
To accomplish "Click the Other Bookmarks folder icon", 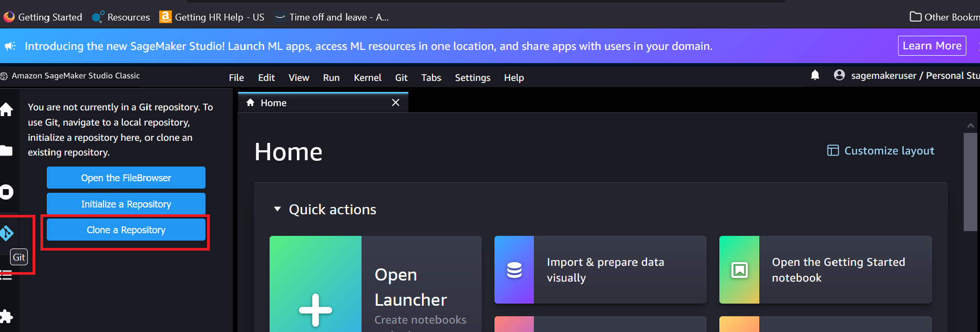I will [915, 17].
